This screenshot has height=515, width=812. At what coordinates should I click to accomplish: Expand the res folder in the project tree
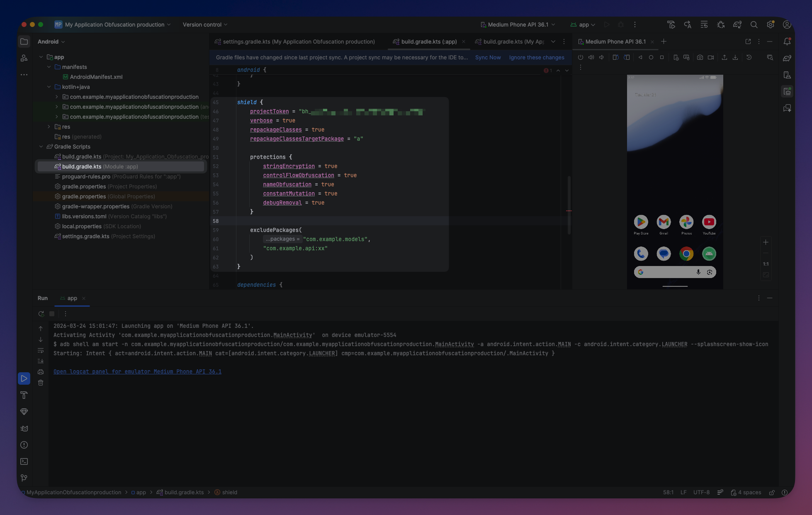click(49, 127)
